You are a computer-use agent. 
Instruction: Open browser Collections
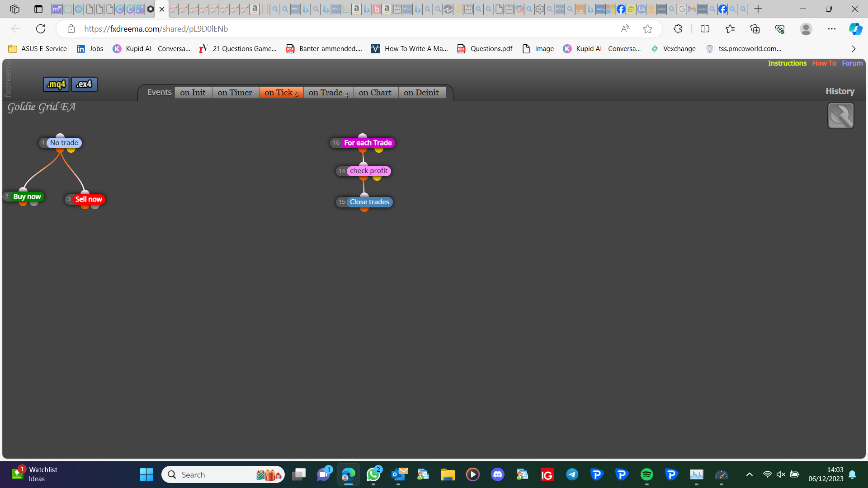click(755, 29)
